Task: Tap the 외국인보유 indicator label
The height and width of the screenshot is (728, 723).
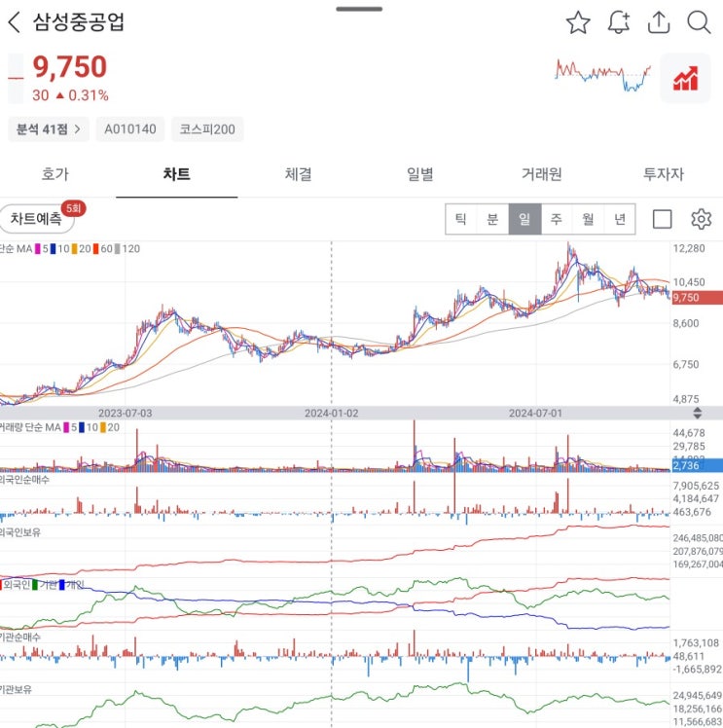Action: point(20,532)
